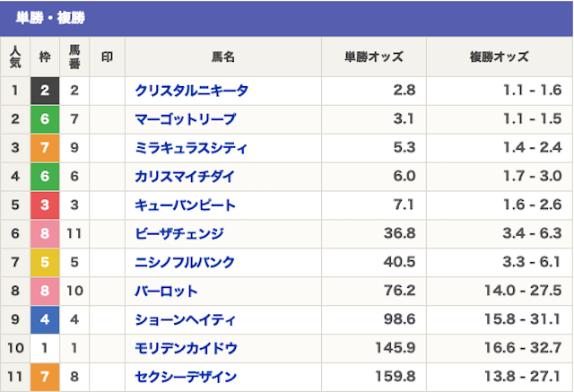
Task: Open horse キューバンビート link
Action: pos(186,205)
